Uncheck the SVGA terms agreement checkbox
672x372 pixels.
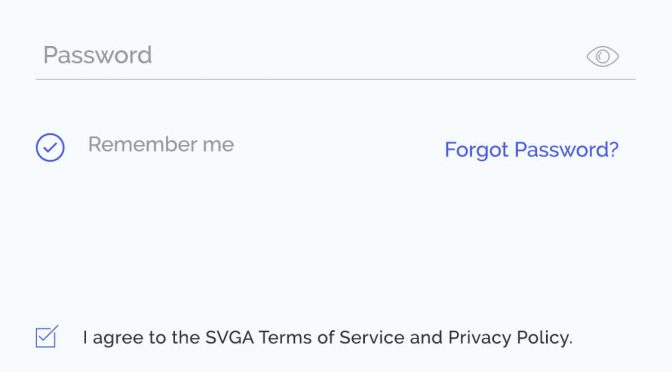click(x=47, y=337)
